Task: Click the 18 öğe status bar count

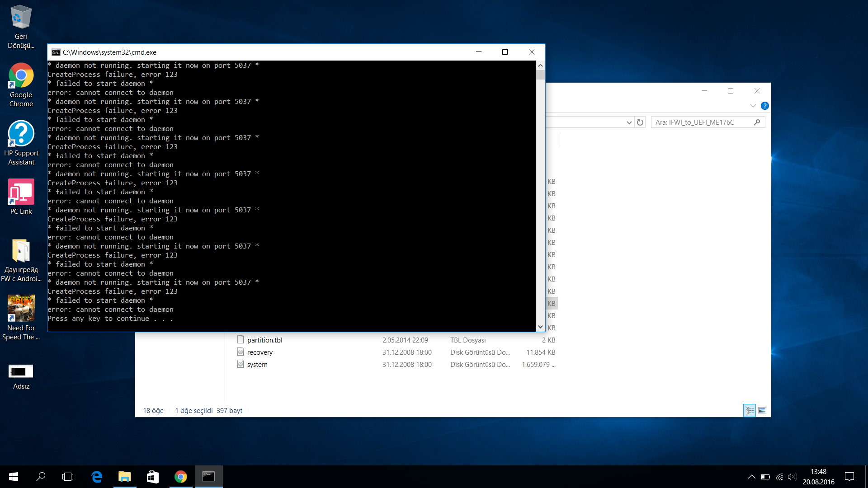Action: tap(153, 411)
